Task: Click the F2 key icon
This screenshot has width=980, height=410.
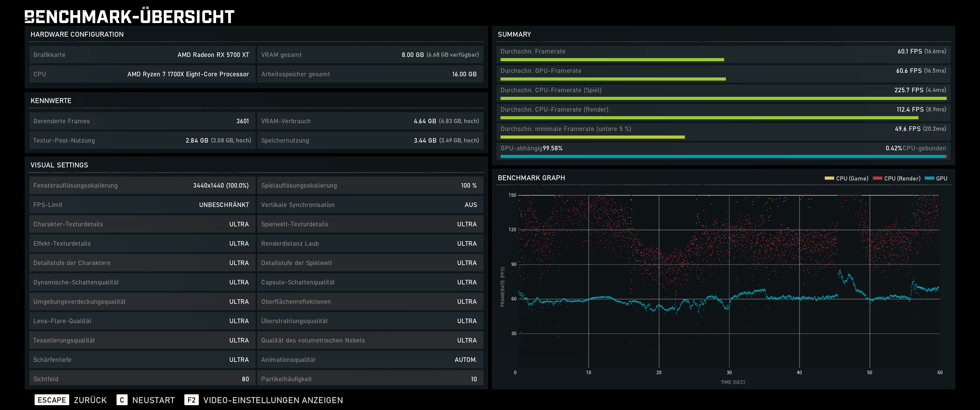Action: click(191, 400)
